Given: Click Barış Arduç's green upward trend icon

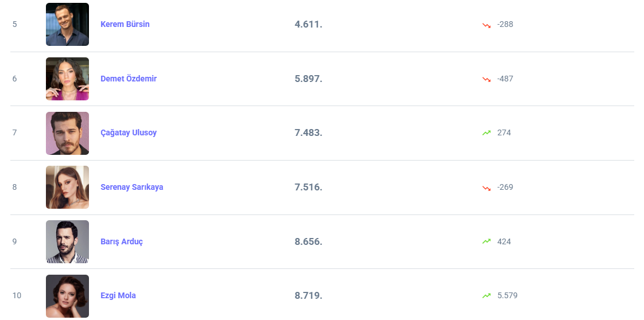Looking at the screenshot, I should (487, 241).
